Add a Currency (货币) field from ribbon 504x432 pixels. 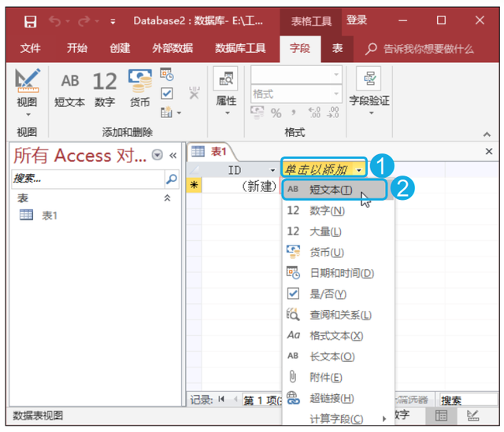pos(140,89)
